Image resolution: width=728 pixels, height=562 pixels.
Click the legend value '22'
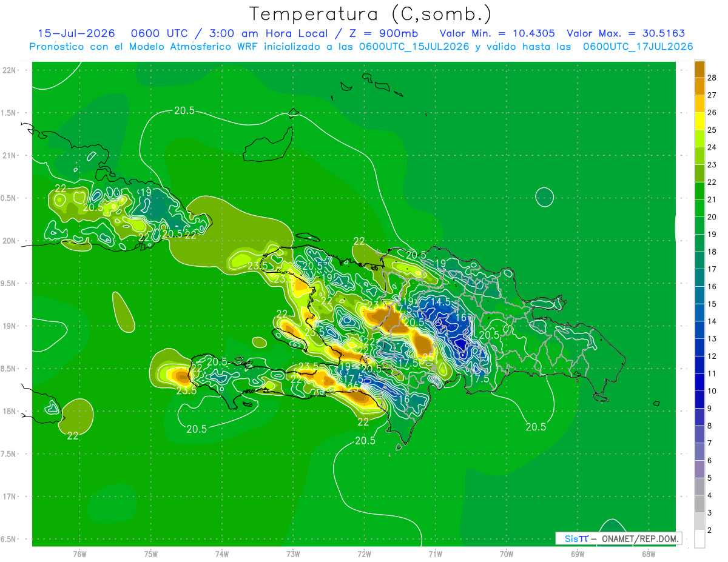point(712,182)
